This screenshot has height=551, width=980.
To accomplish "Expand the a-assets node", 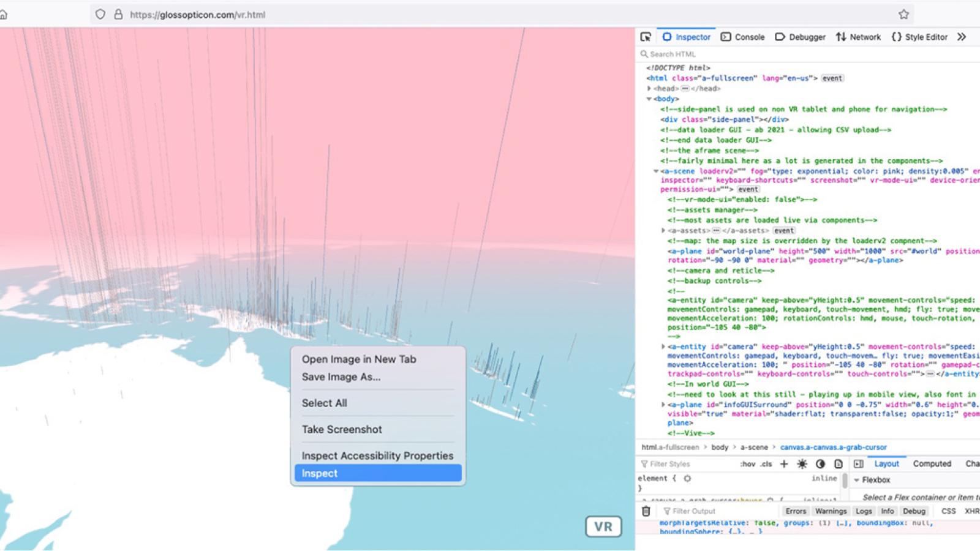I will (663, 230).
